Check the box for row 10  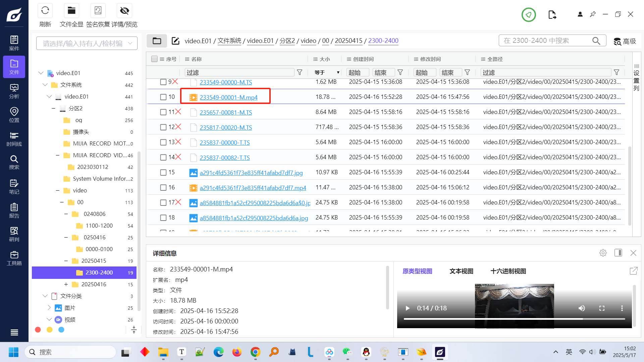(163, 97)
